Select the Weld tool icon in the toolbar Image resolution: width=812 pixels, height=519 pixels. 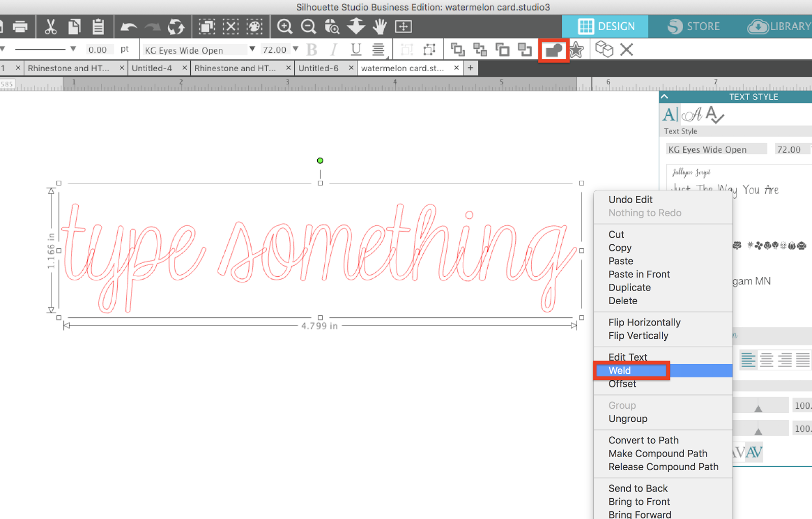[x=553, y=49]
